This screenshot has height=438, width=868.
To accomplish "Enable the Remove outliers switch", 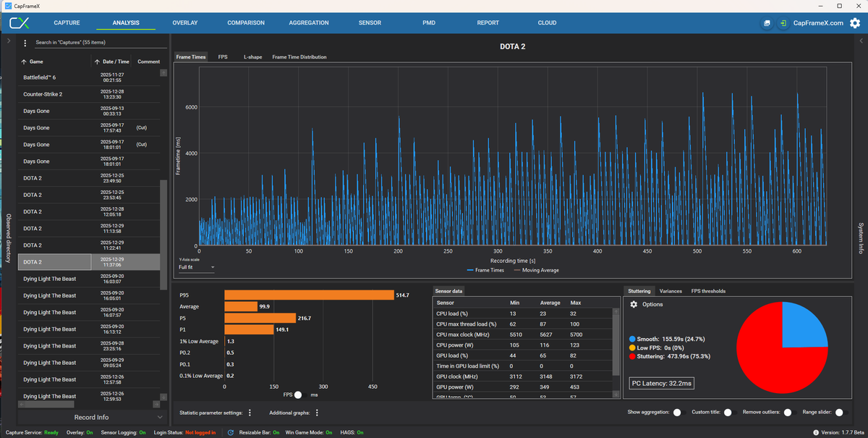I will point(788,412).
